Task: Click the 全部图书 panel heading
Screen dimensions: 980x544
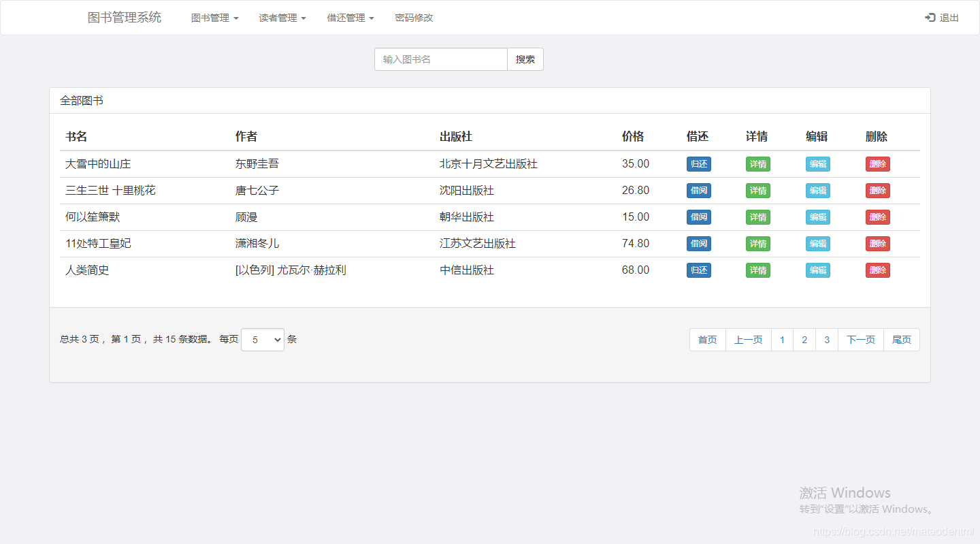Action: pos(82,101)
